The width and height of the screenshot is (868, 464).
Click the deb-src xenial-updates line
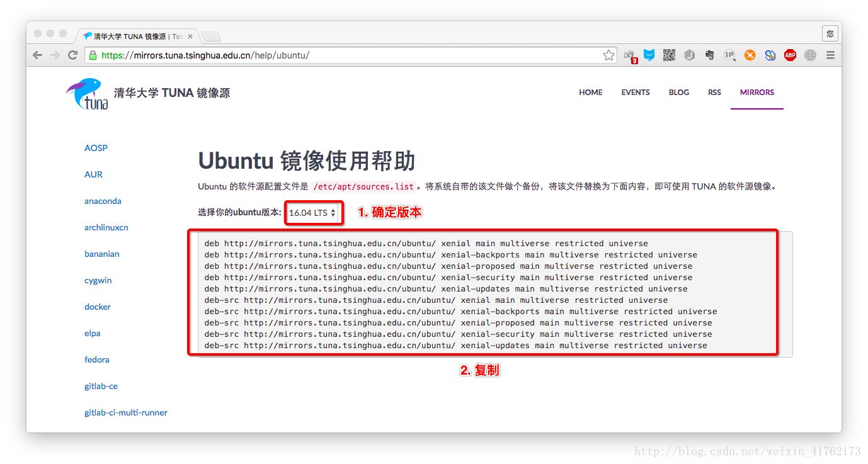click(456, 346)
